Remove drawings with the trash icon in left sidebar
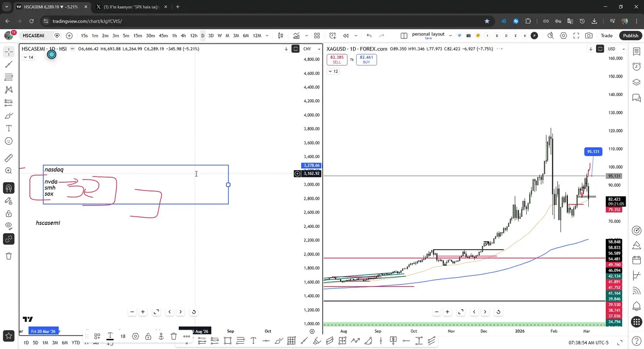 tap(9, 256)
